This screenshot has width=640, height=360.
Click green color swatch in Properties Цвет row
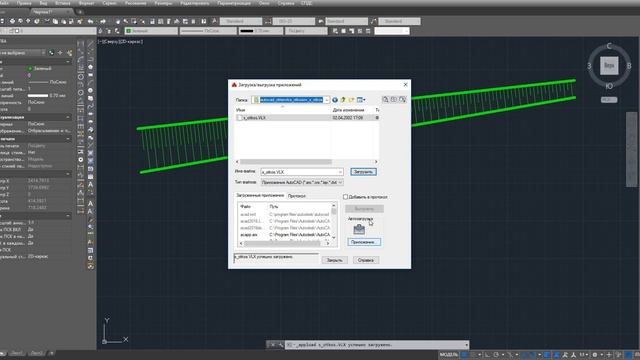pyautogui.click(x=30, y=69)
